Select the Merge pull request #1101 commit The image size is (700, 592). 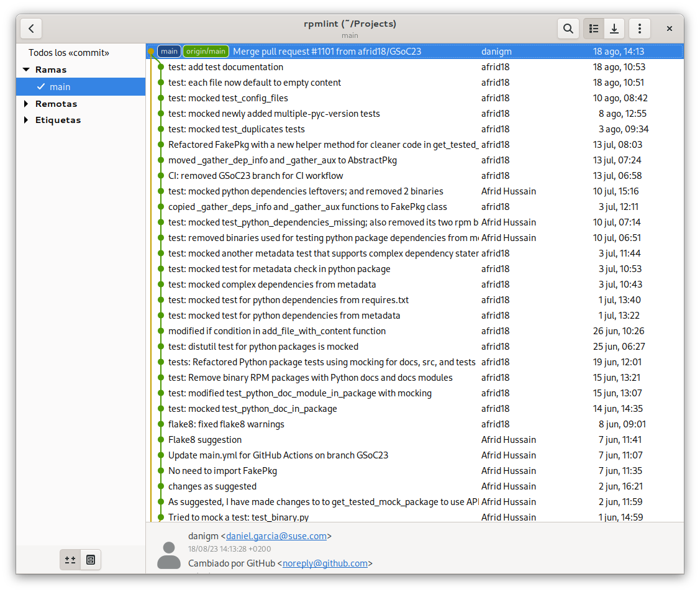[x=415, y=52]
